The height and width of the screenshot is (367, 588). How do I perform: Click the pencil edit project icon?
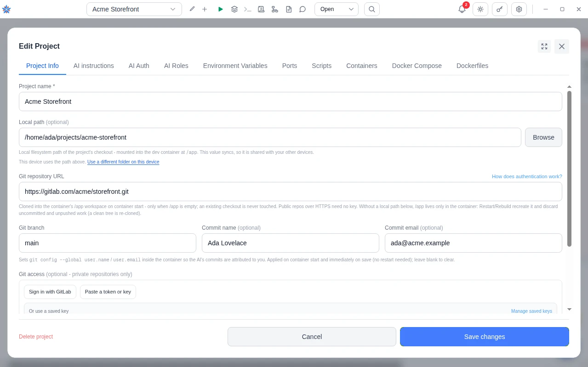point(192,9)
